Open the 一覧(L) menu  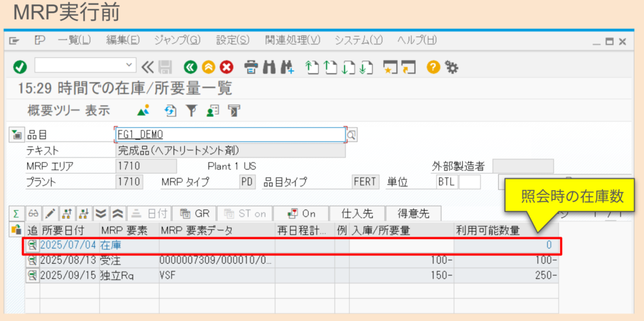74,40
